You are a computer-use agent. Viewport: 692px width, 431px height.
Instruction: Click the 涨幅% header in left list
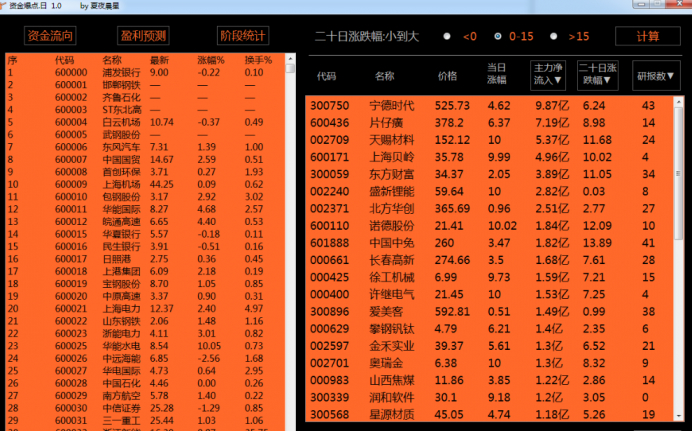click(x=211, y=60)
